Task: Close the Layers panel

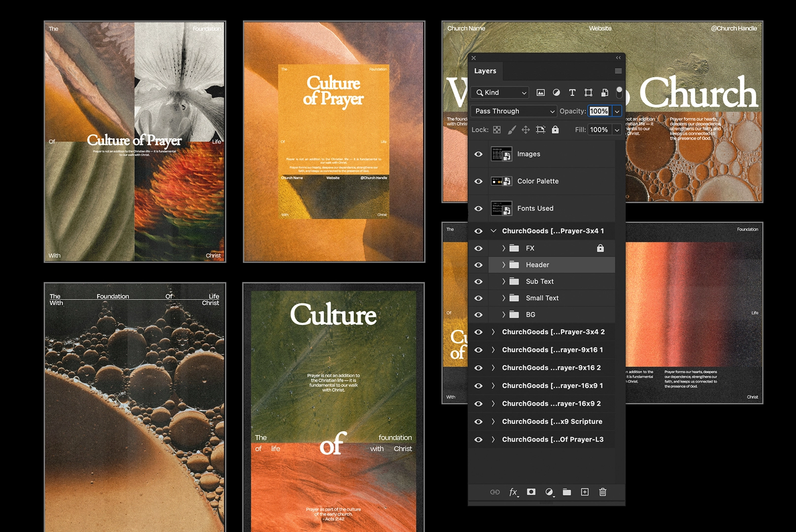Action: (x=474, y=58)
